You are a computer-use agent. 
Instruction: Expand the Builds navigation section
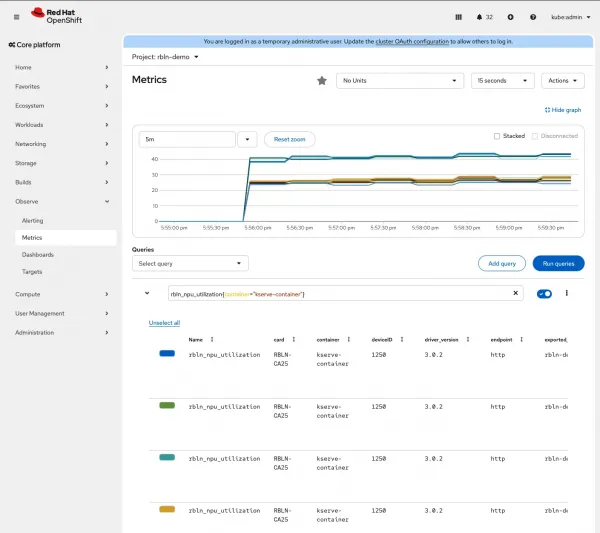click(x=61, y=182)
